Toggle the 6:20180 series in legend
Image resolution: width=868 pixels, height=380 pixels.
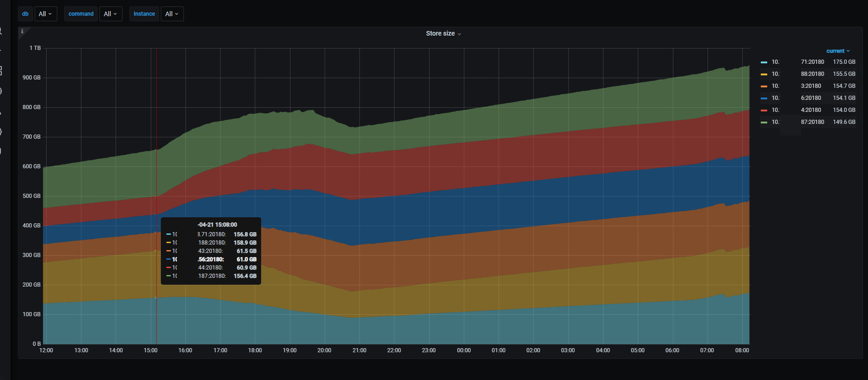tap(796, 98)
